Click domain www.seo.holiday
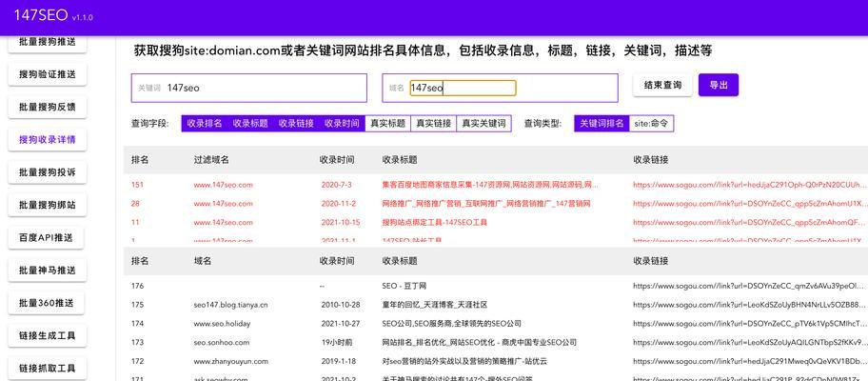This screenshot has height=381, width=868. (x=222, y=324)
